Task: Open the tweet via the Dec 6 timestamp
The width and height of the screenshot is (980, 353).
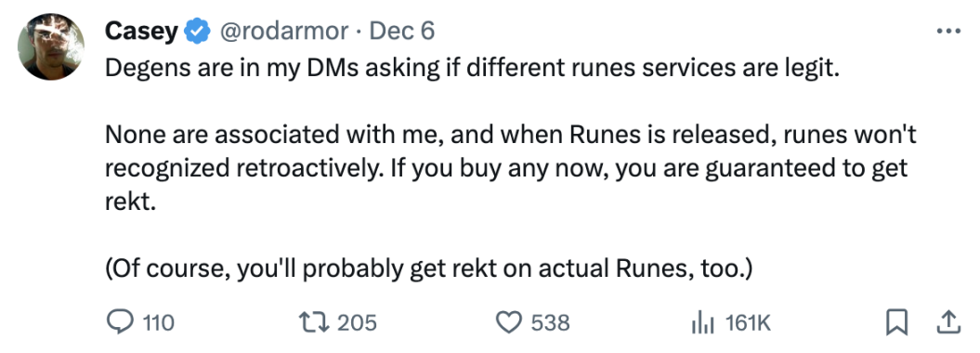Action: [401, 32]
